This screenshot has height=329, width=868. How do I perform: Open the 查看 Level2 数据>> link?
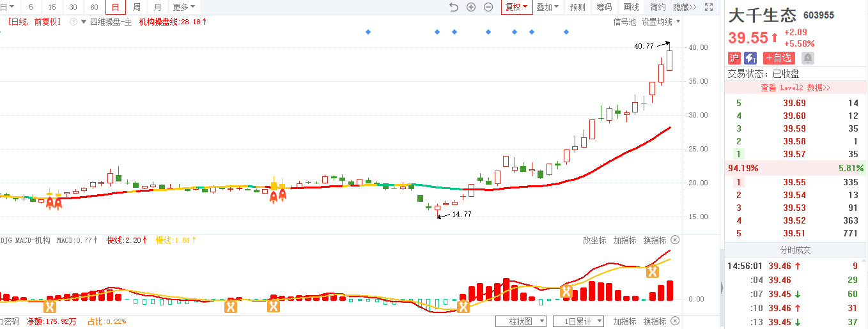pyautogui.click(x=795, y=88)
